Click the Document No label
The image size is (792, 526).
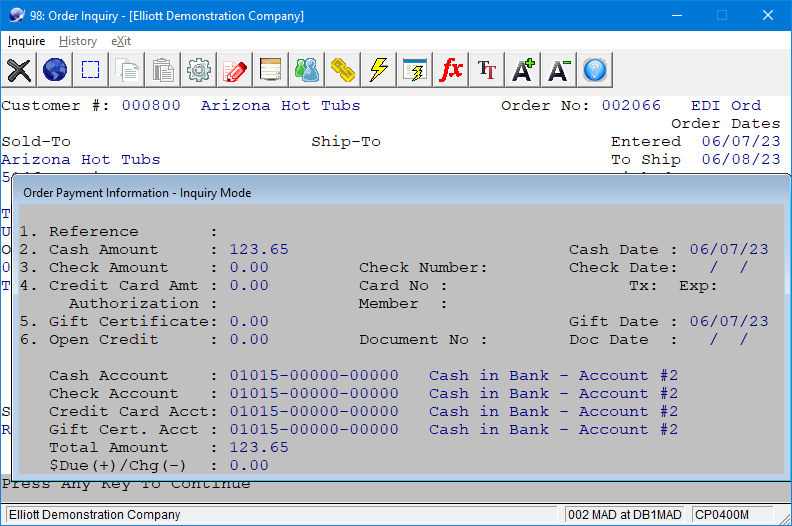(423, 339)
